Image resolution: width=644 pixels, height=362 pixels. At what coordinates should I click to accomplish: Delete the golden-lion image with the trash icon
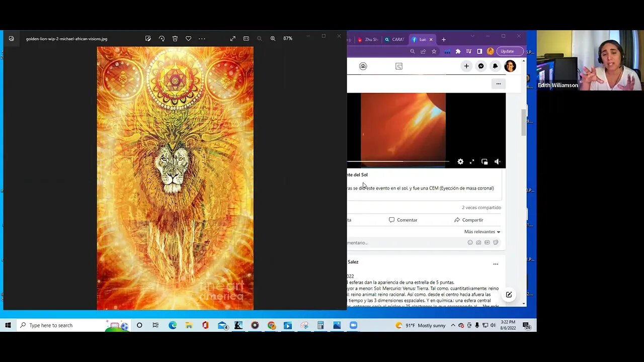point(175,38)
